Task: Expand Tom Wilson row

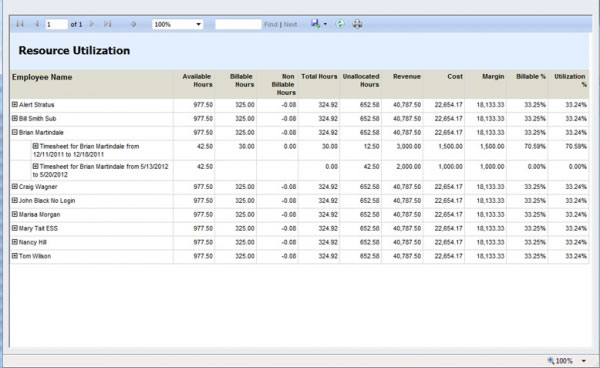Action: 15,256
